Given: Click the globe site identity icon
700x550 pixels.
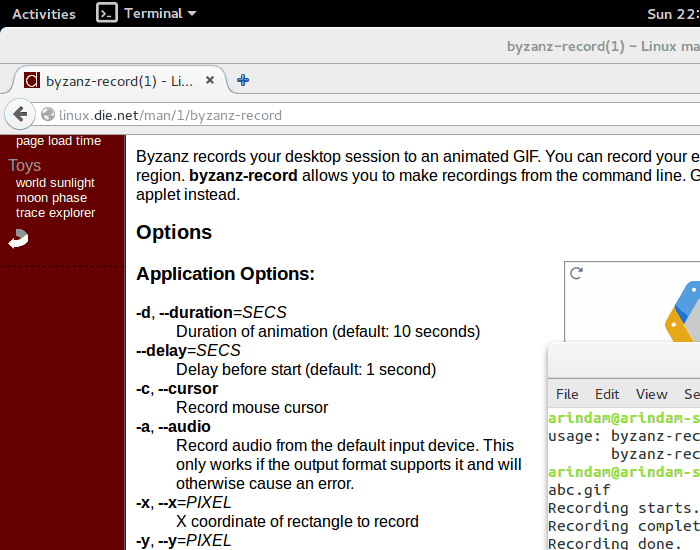Looking at the screenshot, I should point(48,115).
